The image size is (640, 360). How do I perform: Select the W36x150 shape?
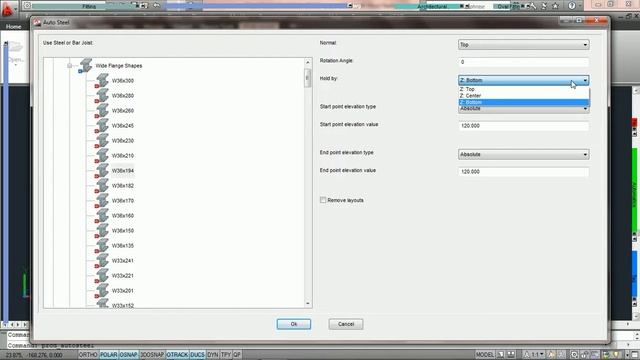pos(123,231)
